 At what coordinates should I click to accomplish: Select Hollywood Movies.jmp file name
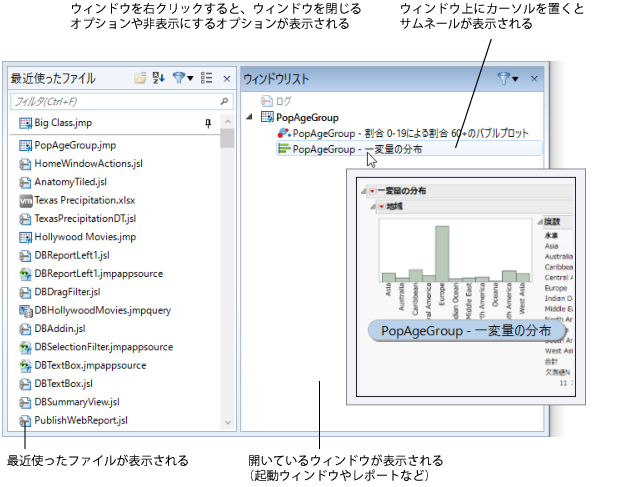[85, 237]
